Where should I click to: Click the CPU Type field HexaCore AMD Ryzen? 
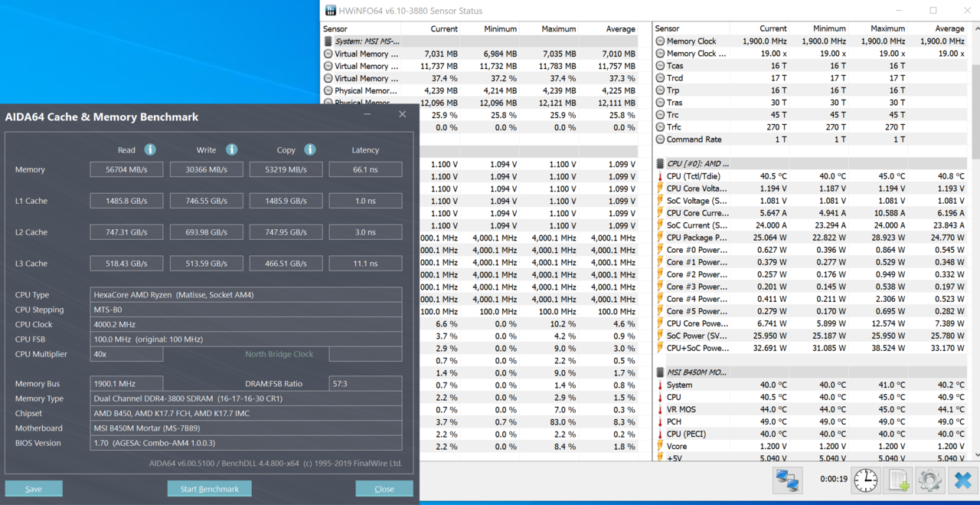246,295
